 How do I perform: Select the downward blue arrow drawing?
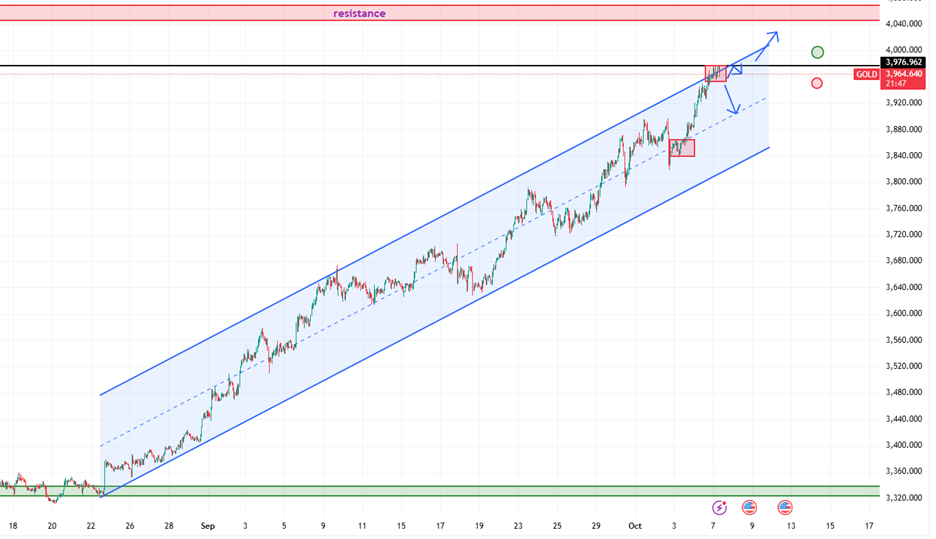point(731,99)
